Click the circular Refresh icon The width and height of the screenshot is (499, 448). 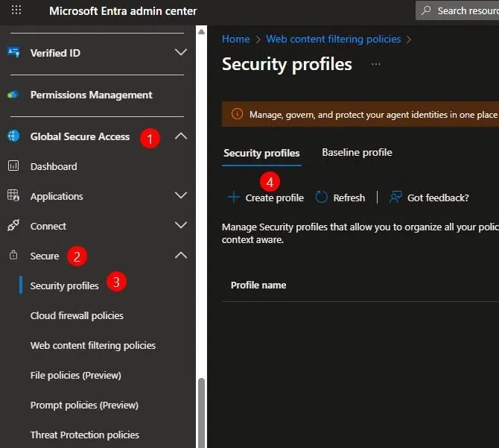[x=322, y=197]
